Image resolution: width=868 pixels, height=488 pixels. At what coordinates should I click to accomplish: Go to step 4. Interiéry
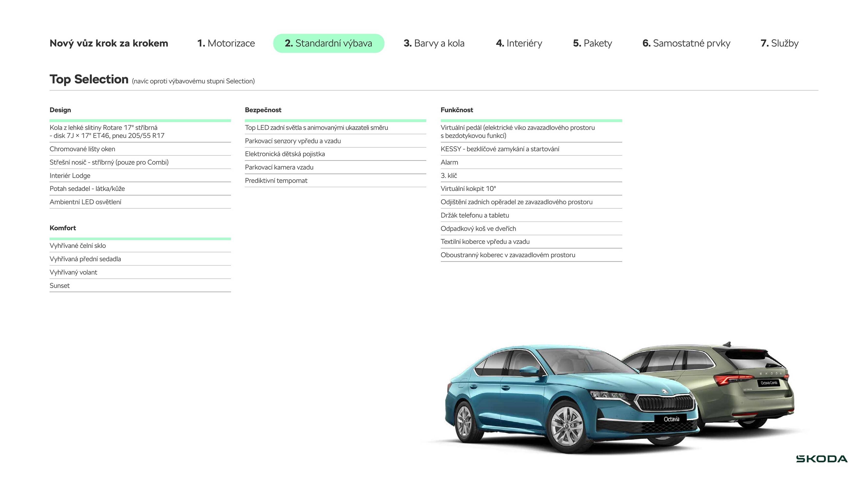coord(519,43)
